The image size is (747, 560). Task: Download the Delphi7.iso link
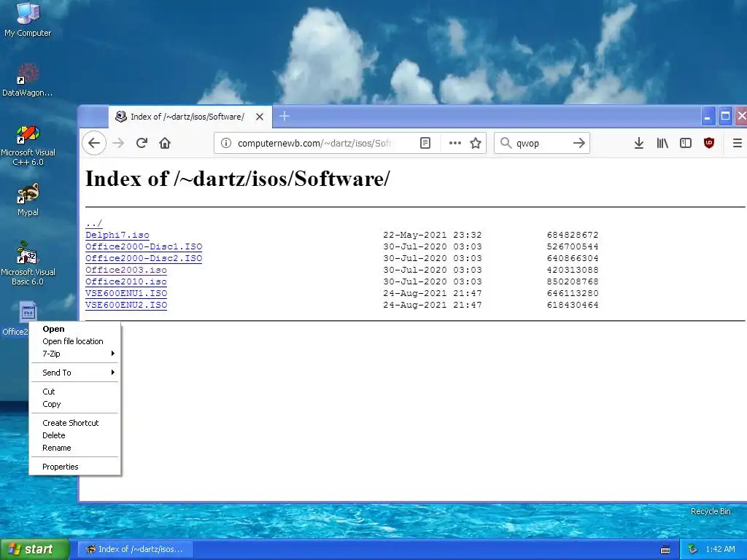coord(117,235)
